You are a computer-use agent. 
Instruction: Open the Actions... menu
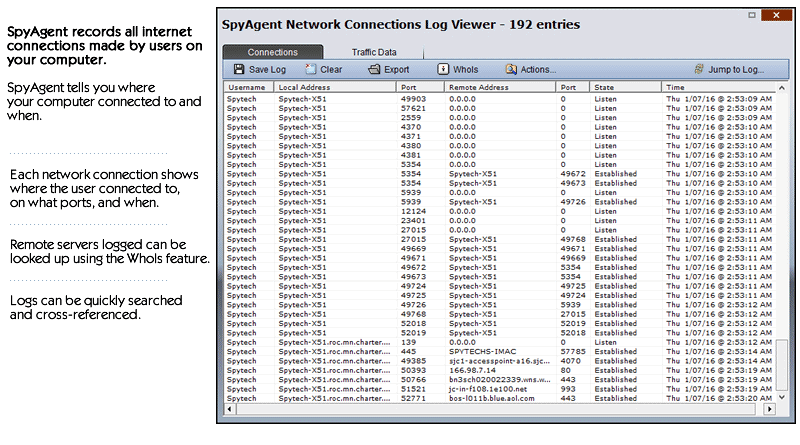pyautogui.click(x=538, y=69)
